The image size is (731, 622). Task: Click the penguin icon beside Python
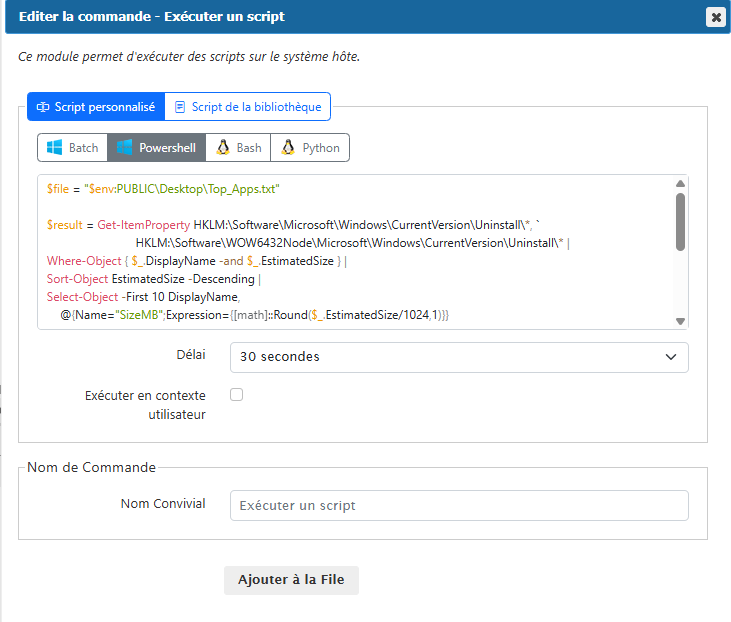(289, 148)
